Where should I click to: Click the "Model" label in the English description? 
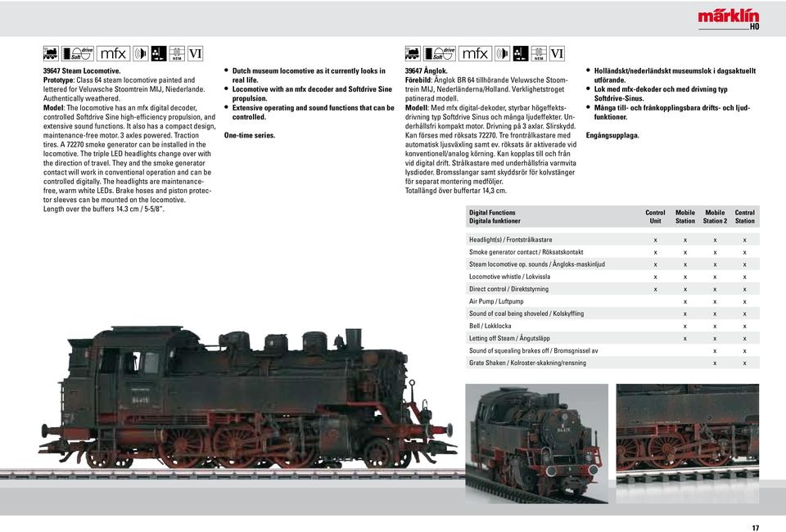pos(54,108)
